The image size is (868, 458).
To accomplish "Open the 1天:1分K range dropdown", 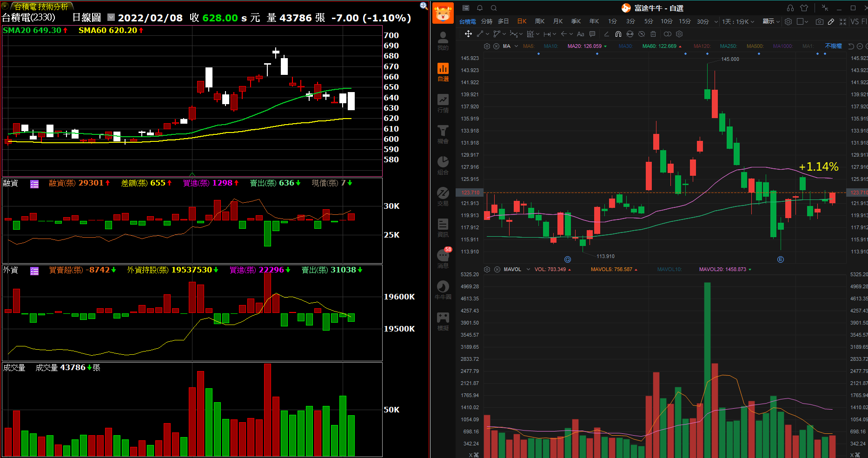I will 738,21.
